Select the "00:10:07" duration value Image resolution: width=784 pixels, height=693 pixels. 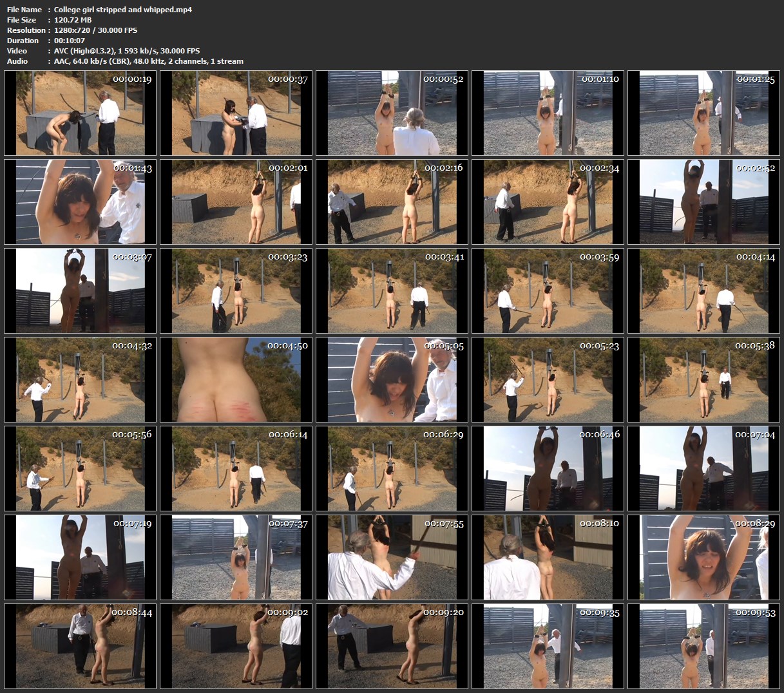click(x=70, y=41)
